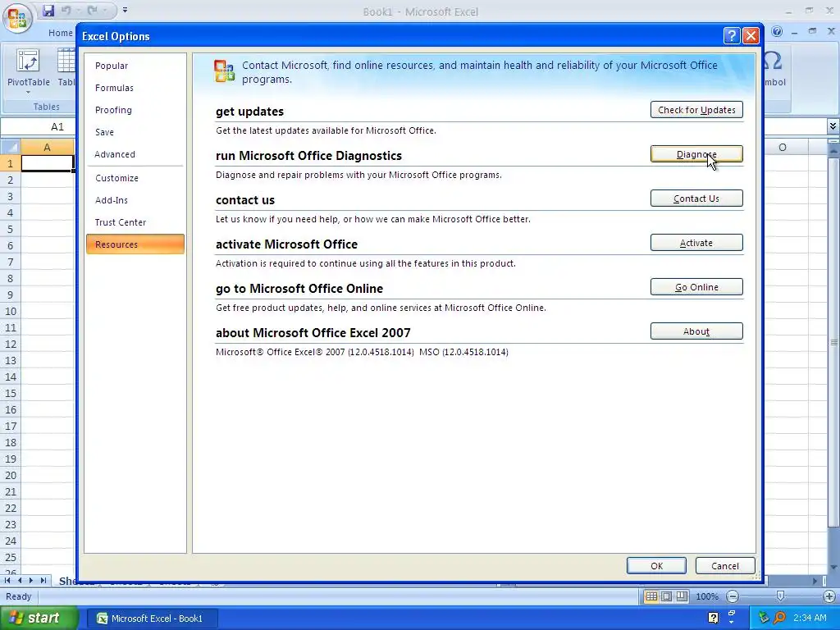Image resolution: width=840 pixels, height=630 pixels.
Task: Click the Save icon in Quick Access Toolbar
Action: [48, 10]
